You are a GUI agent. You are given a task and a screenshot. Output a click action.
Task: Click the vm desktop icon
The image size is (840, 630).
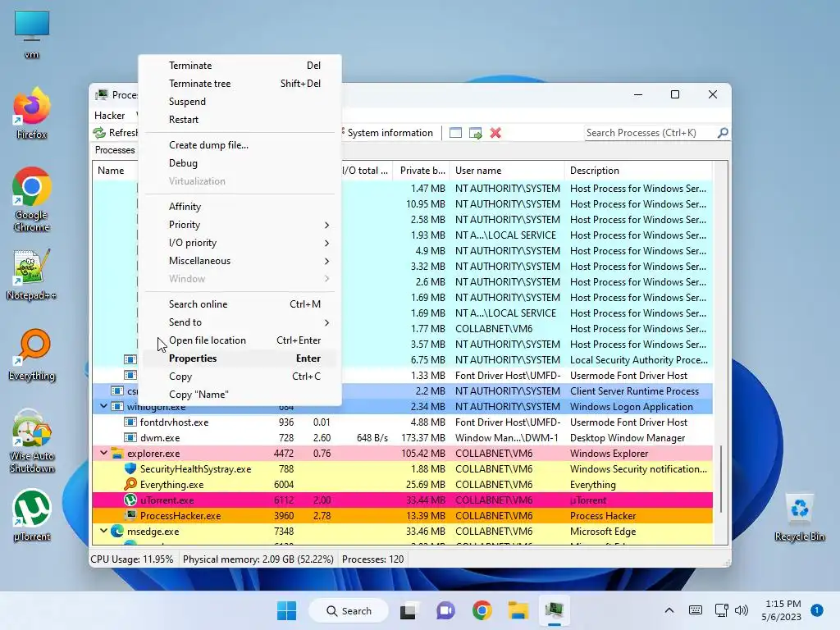click(32, 33)
